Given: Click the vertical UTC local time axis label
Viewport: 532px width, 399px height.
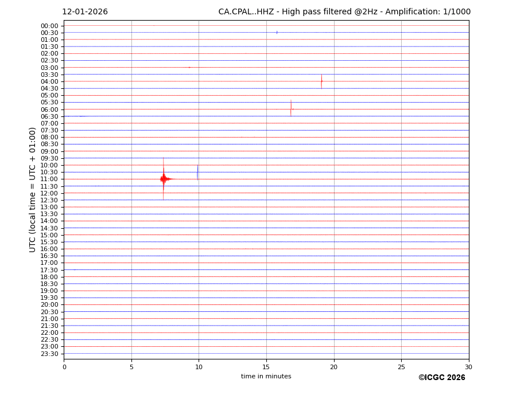Looking at the screenshot, I should (33, 189).
